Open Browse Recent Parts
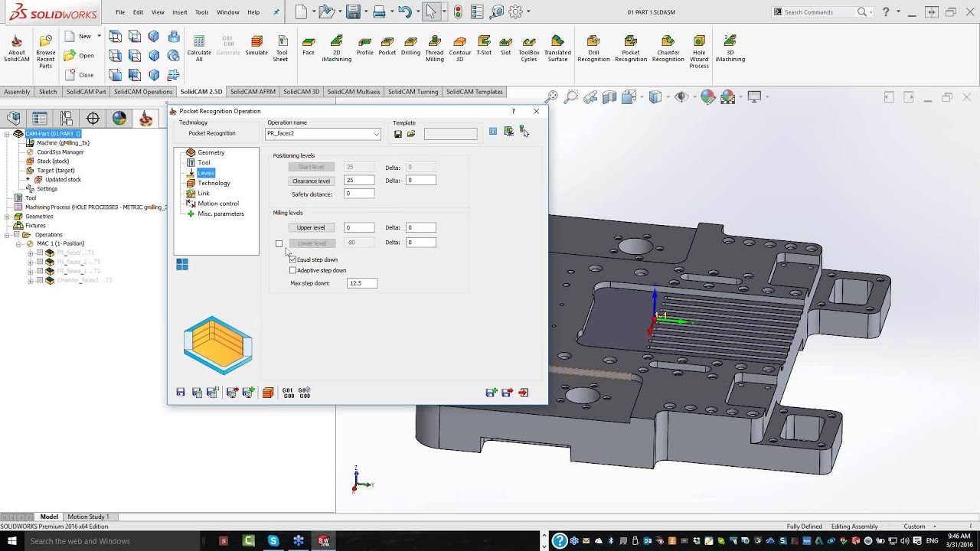This screenshot has height=551, width=980. [45, 51]
